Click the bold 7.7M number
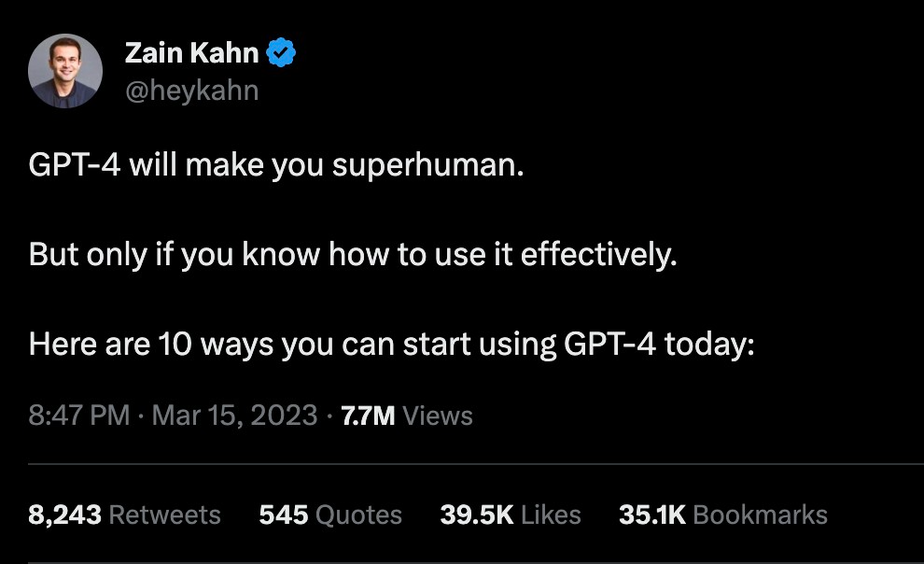The image size is (924, 564). (369, 416)
